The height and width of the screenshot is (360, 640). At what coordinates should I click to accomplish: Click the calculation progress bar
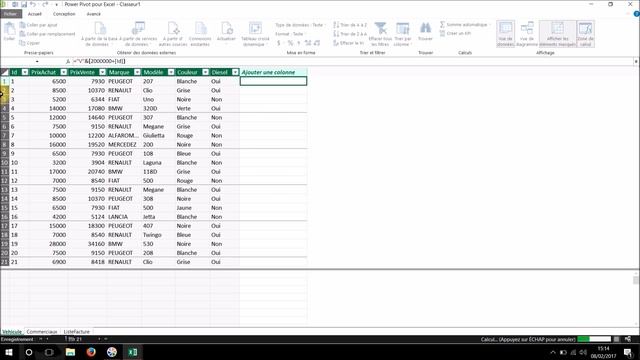[594, 339]
